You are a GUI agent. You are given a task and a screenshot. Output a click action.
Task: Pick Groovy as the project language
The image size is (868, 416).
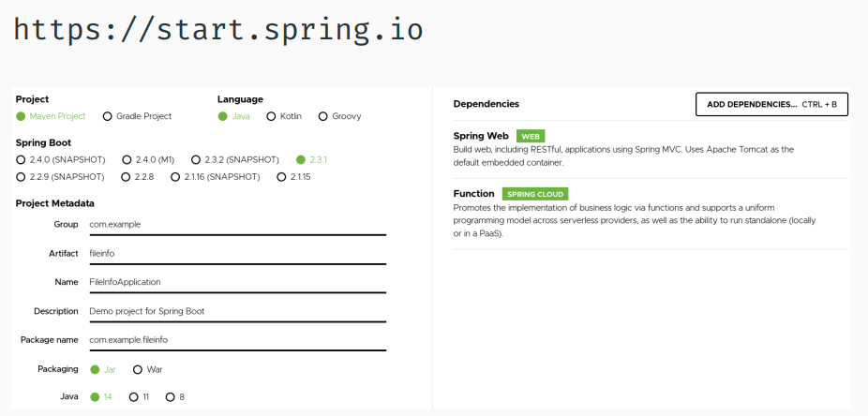[x=323, y=116]
